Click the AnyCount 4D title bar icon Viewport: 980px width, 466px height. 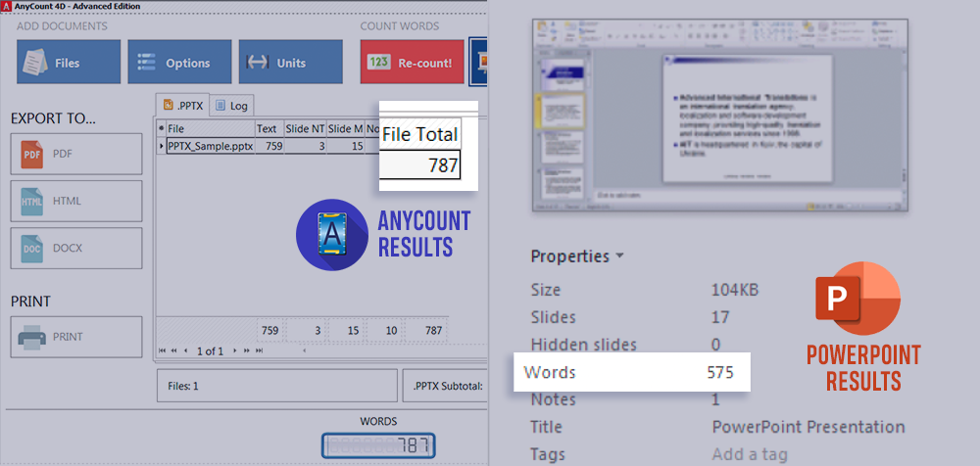coord(7,6)
